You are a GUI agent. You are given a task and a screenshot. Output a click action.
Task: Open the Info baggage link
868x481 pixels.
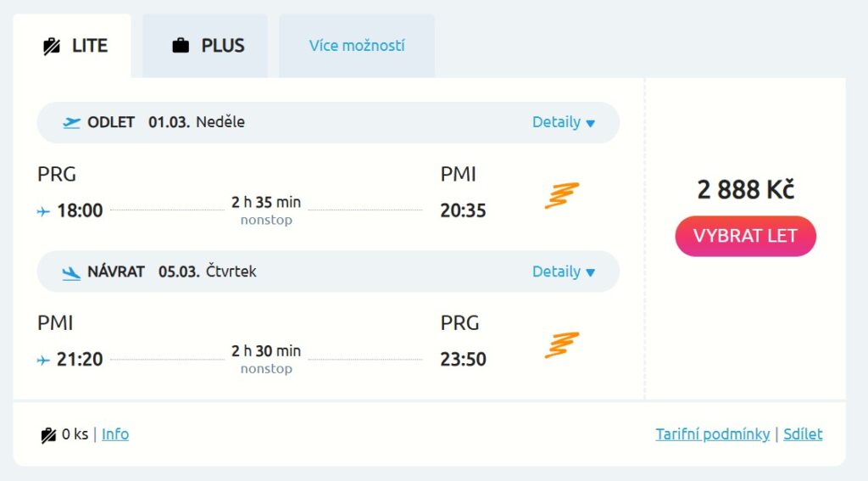pos(115,434)
